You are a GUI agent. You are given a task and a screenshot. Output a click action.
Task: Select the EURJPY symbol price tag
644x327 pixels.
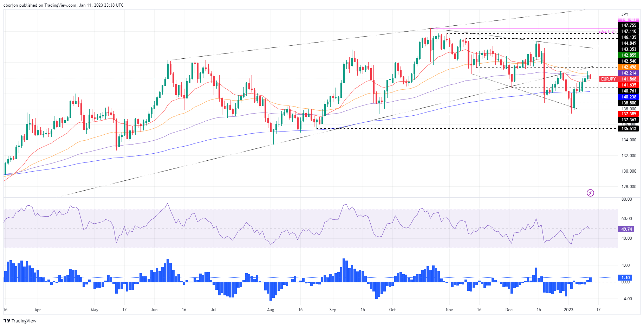click(608, 79)
